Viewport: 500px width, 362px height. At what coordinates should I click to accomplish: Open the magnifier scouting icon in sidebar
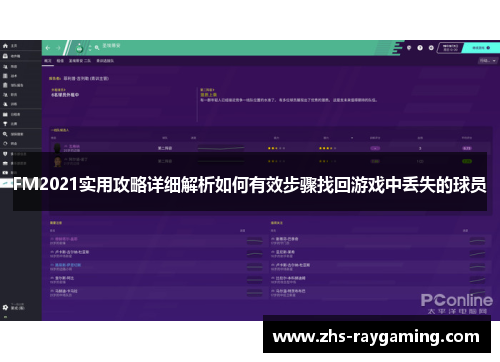[x=5, y=134]
